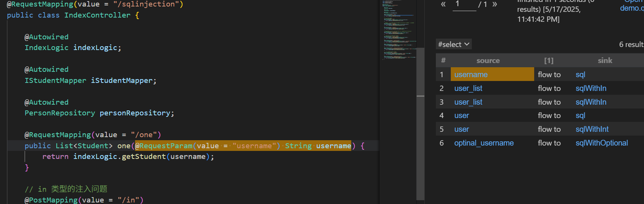The image size is (644, 204).
Task: Go to next results page arrow
Action: click(494, 4)
